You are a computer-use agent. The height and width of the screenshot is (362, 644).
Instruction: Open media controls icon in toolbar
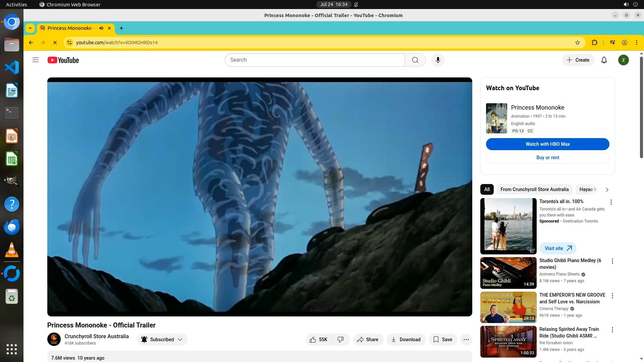(612, 43)
